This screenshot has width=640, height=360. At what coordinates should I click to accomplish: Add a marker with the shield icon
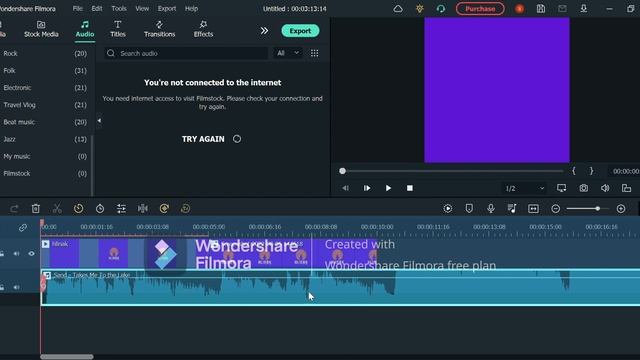click(469, 209)
